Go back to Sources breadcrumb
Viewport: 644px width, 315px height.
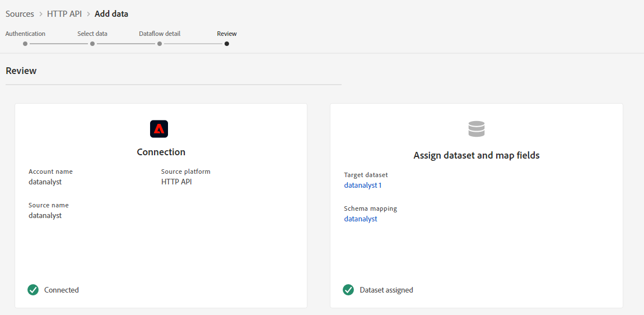(x=20, y=14)
